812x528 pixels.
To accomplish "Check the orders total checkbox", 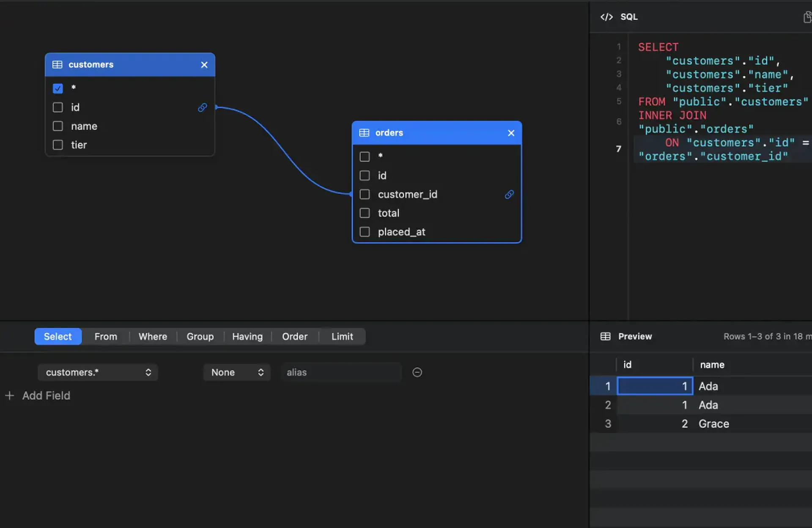I will (x=365, y=213).
